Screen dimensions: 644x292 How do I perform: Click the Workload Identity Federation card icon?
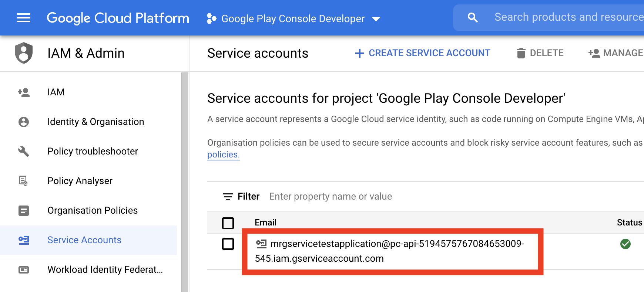[24, 269]
